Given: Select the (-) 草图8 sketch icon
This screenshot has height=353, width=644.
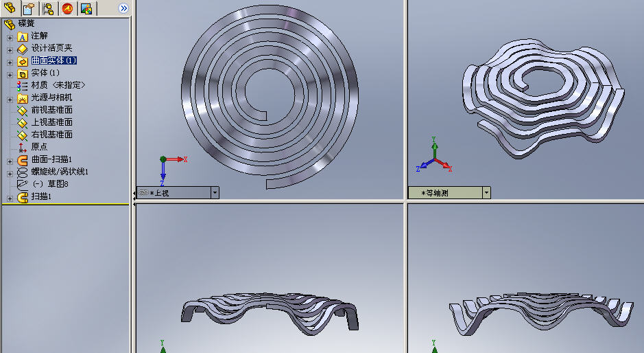Looking at the screenshot, I should [x=22, y=184].
